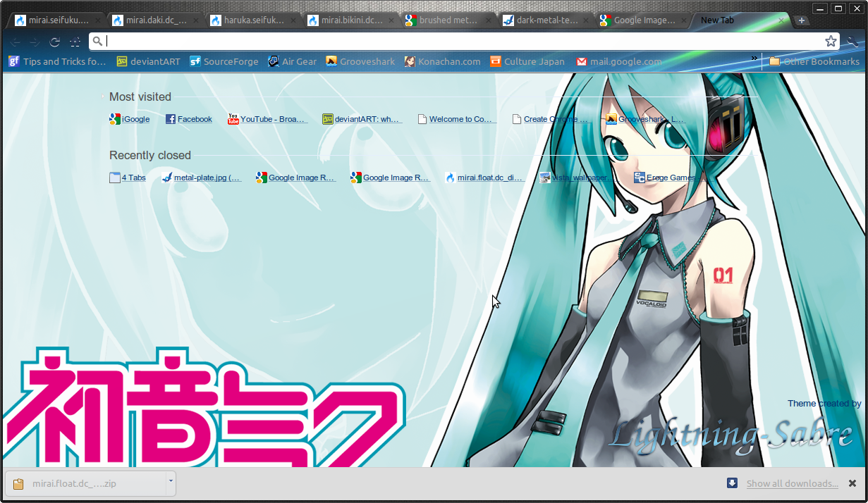Open the Konachan.com bookmark
This screenshot has height=503, width=868.
(x=443, y=61)
